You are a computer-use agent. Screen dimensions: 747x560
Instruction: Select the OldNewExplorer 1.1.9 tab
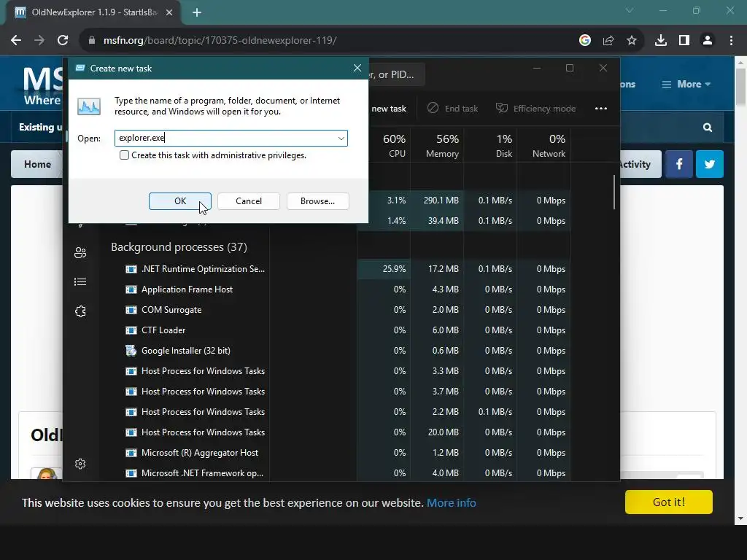(94, 12)
